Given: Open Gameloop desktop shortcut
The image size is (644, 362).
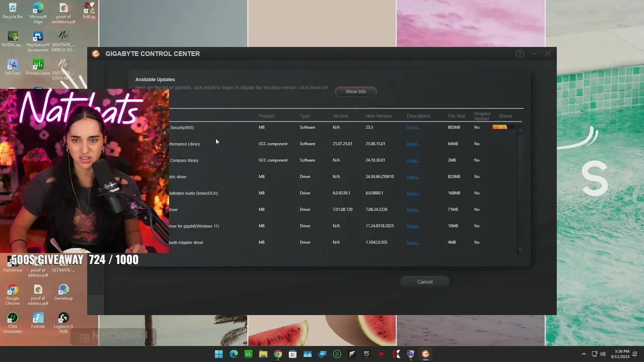Looking at the screenshot, I should 63,292.
